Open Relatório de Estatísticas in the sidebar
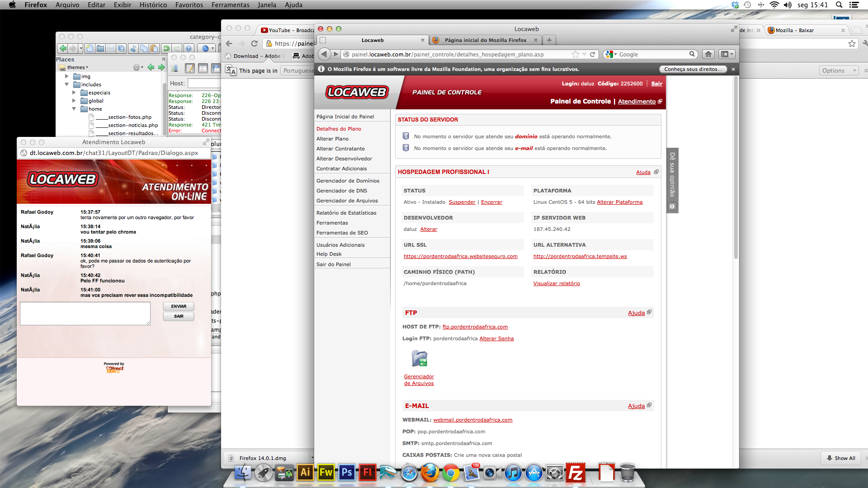This screenshot has height=488, width=868. 346,213
